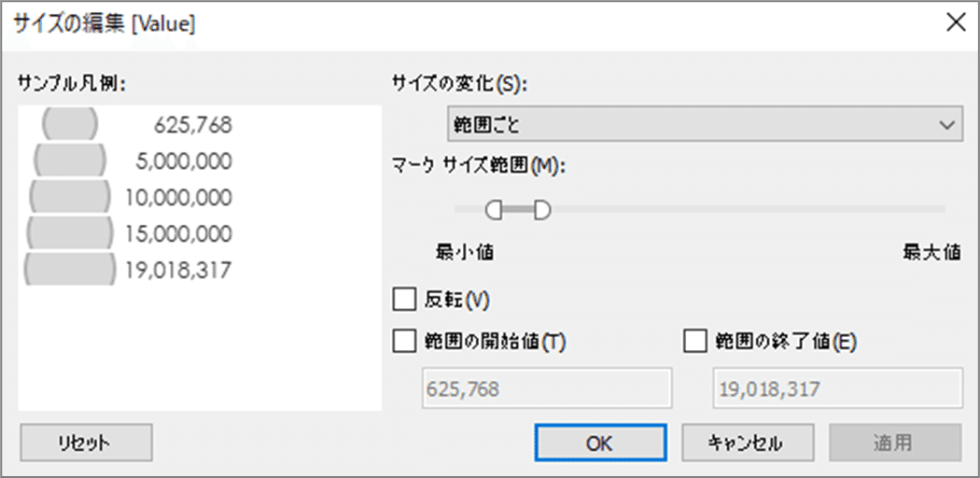Click the サンプル凡例 heading
The height and width of the screenshot is (478, 980).
(x=73, y=82)
